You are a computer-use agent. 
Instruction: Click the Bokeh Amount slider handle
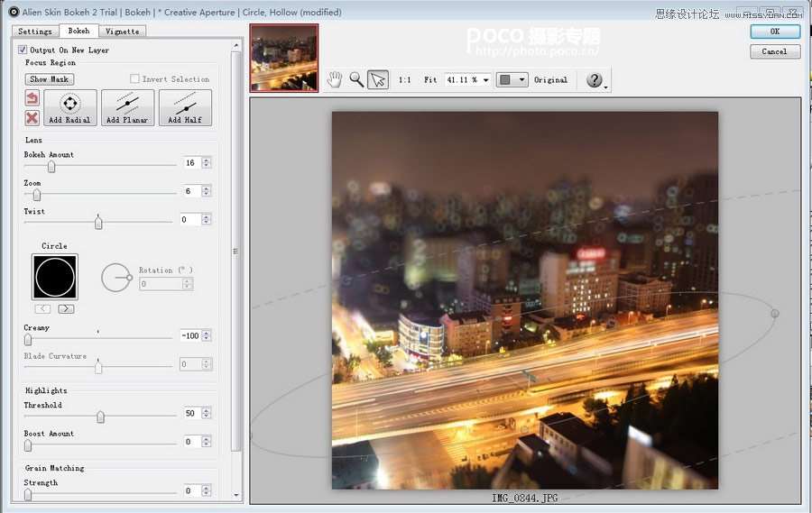click(51, 166)
